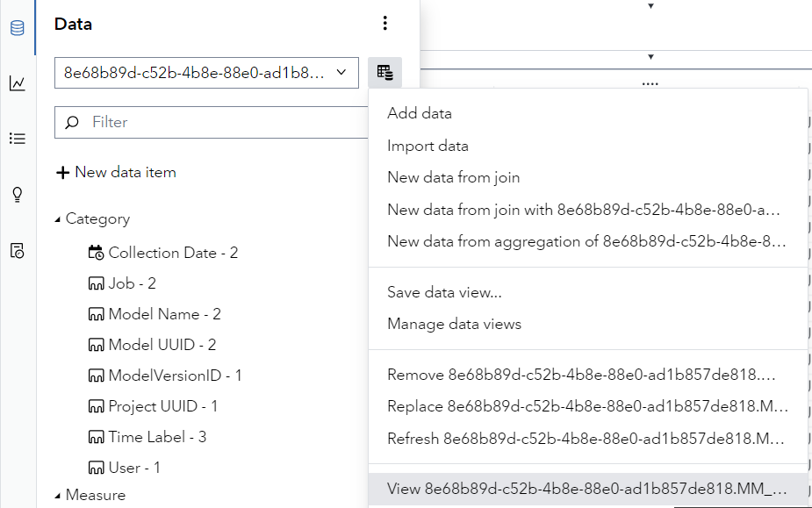
Task: Select New data from join menu entry
Action: tap(453, 177)
